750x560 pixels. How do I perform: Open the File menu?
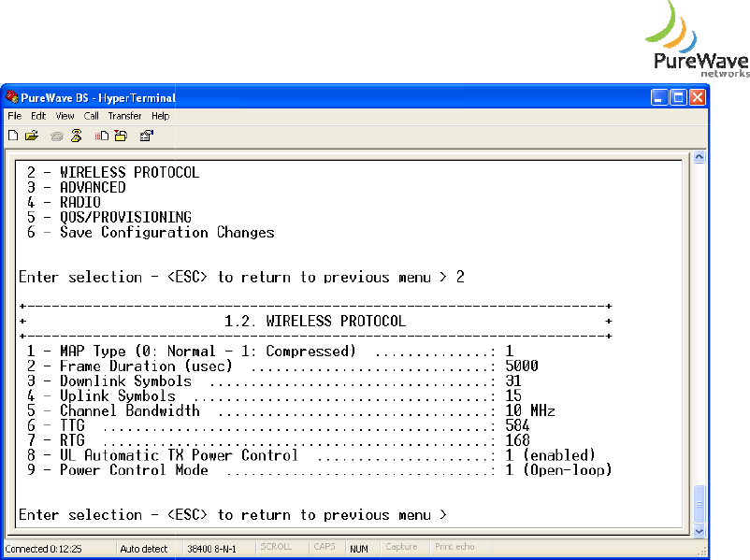pyautogui.click(x=14, y=116)
